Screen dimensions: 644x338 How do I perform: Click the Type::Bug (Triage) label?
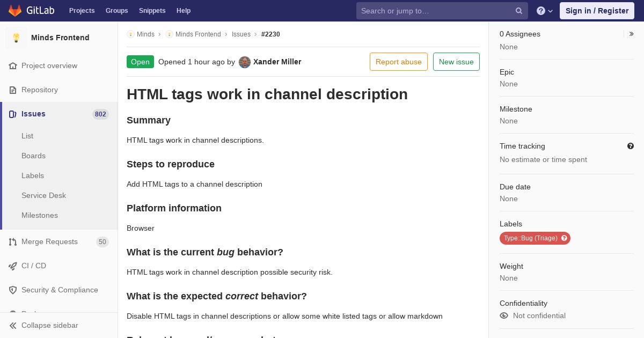point(530,238)
